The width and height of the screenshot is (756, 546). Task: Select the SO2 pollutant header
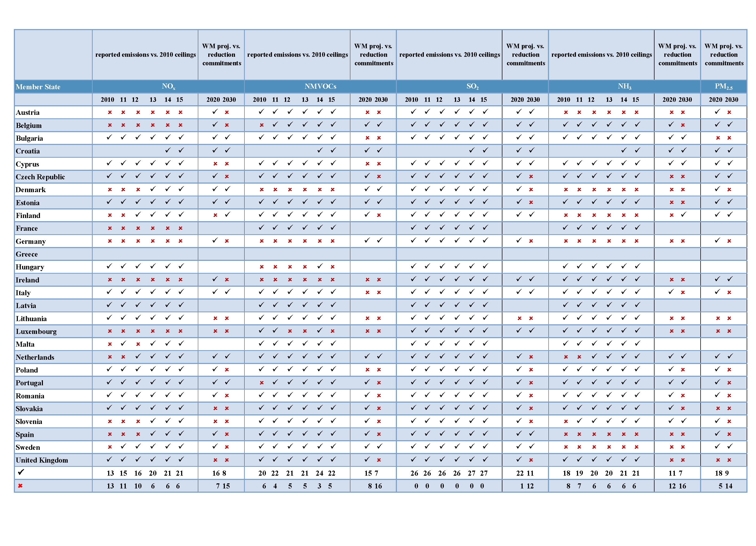click(472, 86)
